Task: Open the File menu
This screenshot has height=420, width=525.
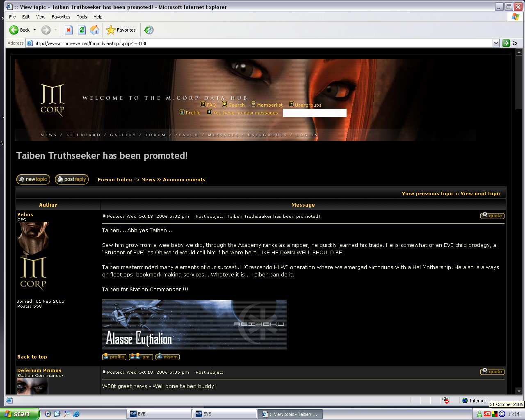Action: click(x=12, y=17)
